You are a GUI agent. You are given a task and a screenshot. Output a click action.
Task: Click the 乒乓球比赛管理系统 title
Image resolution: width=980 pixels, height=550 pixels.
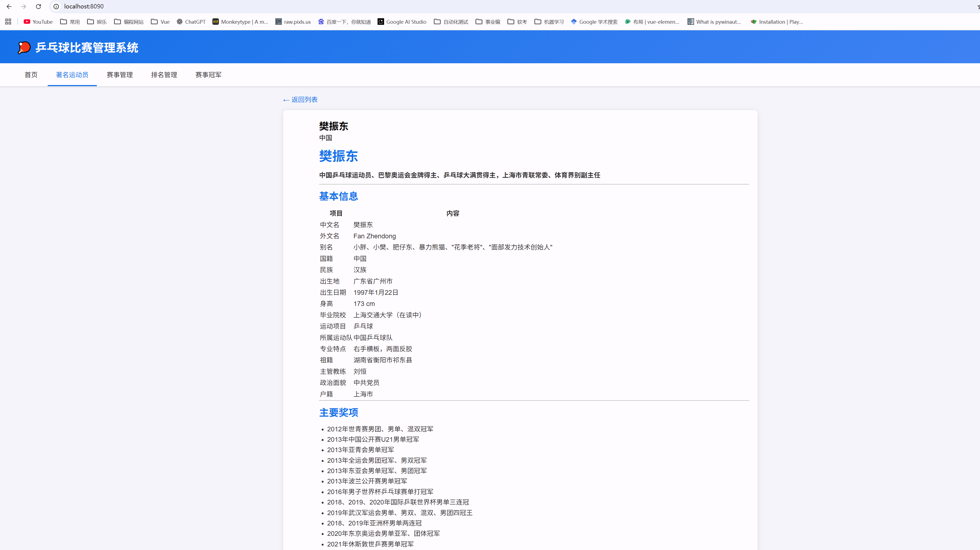[x=87, y=47]
